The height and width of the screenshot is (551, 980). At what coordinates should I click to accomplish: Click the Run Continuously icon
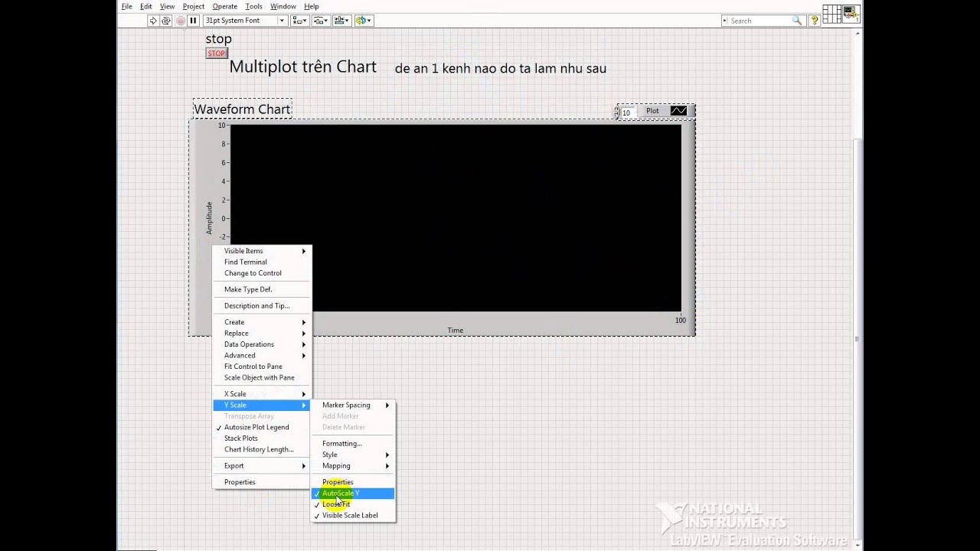pyautogui.click(x=166, y=21)
